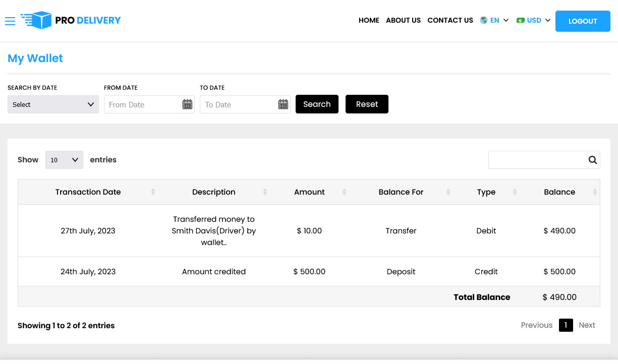Click the Logout button
Image resolution: width=618 pixels, height=364 pixels.
[583, 21]
